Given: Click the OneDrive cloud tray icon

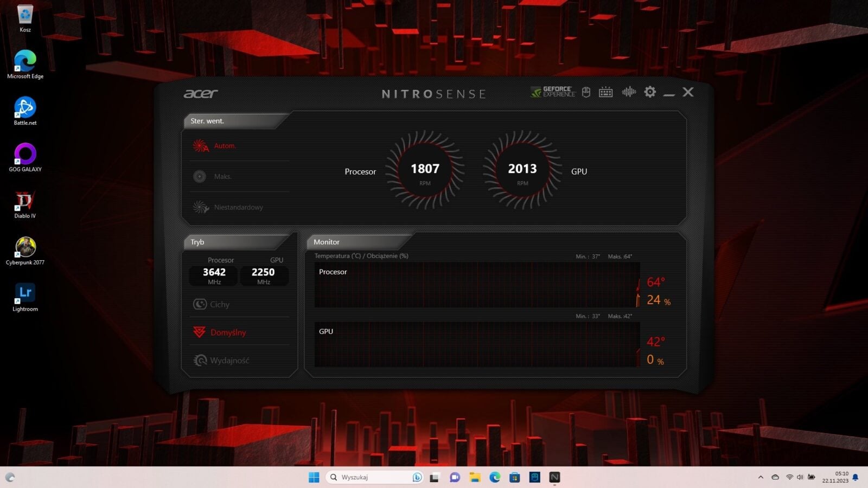Looking at the screenshot, I should [x=775, y=477].
